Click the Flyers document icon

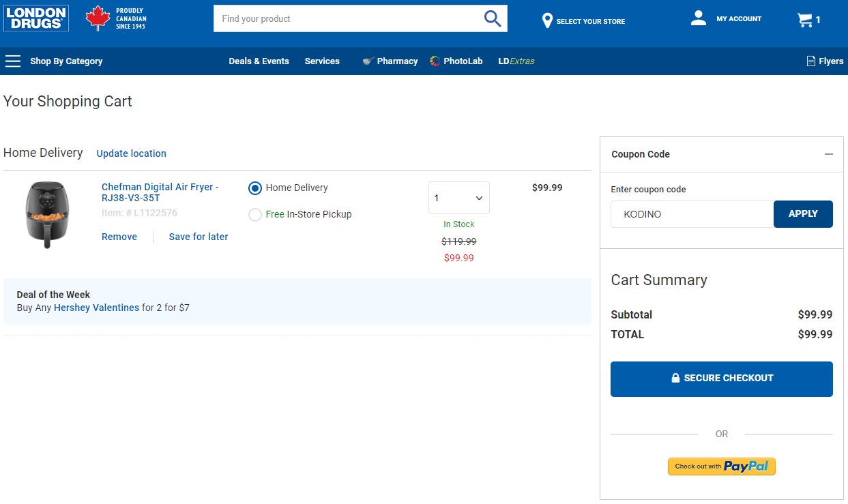pos(811,61)
